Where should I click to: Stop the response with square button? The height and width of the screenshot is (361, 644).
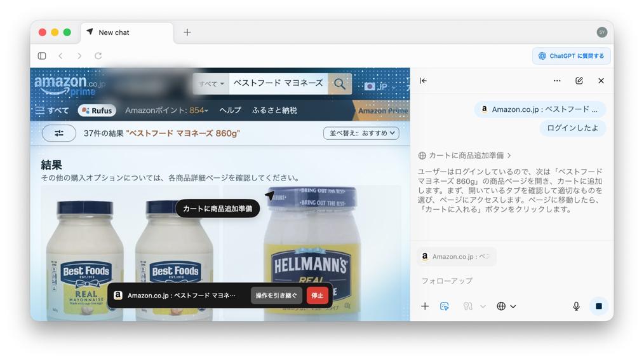tap(598, 306)
